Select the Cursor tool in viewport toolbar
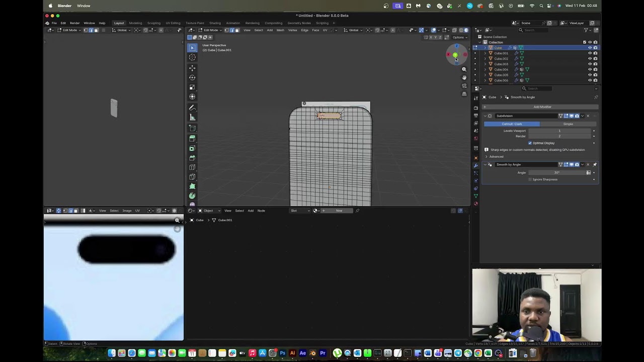This screenshot has width=644, height=362. (192, 57)
